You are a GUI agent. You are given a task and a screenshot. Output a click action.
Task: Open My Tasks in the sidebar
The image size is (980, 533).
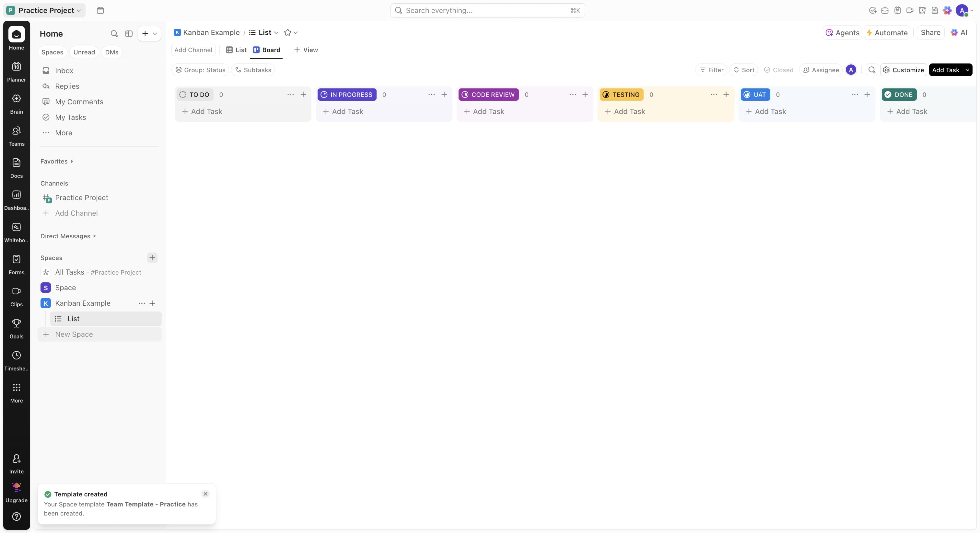pyautogui.click(x=100, y=118)
